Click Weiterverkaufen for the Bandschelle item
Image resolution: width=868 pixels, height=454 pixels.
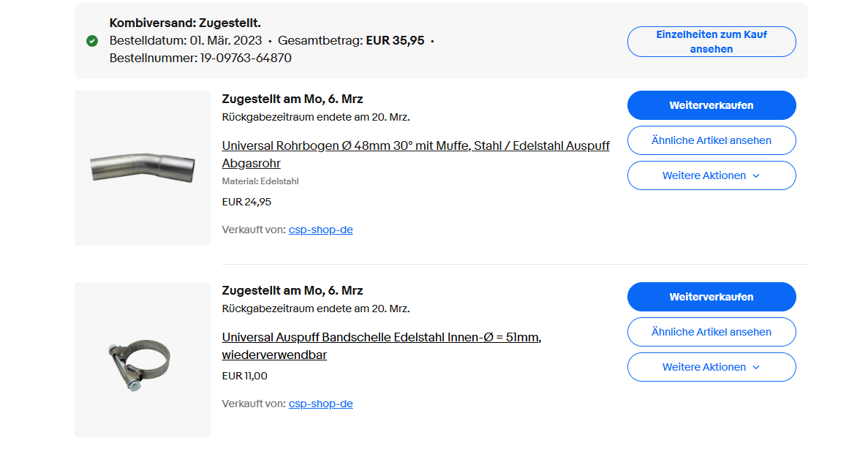pos(712,297)
